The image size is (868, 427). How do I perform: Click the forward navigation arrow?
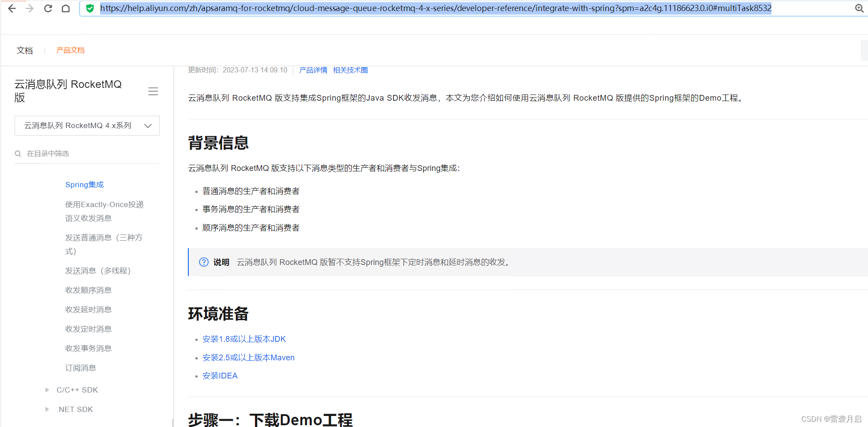pyautogui.click(x=29, y=8)
